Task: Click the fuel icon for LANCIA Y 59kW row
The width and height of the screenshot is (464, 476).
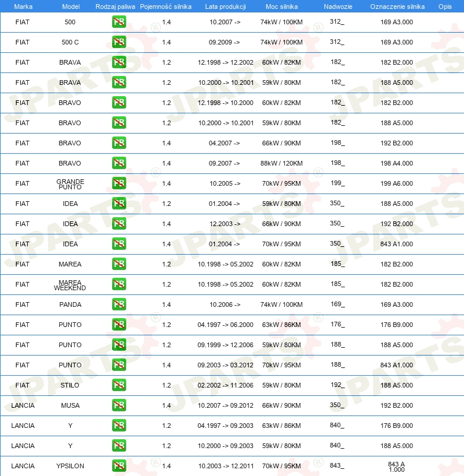Action: click(119, 446)
